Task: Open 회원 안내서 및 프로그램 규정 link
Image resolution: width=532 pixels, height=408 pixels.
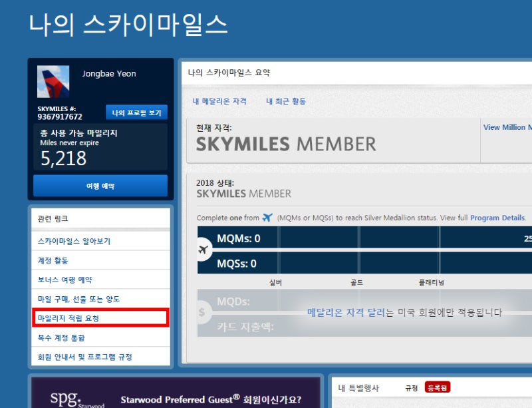Action: pos(85,357)
